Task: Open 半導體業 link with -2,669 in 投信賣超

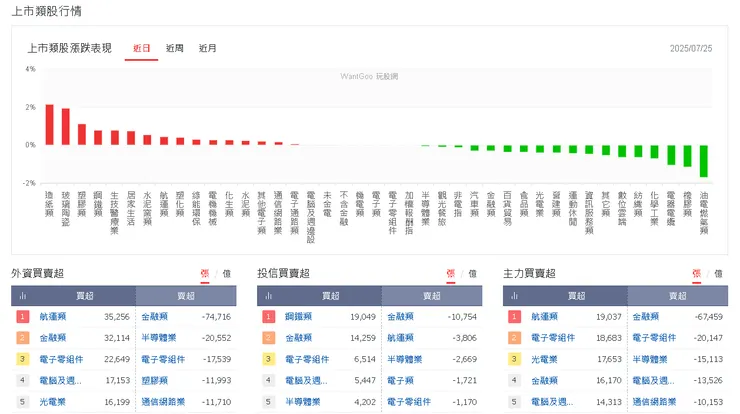Action: (405, 359)
